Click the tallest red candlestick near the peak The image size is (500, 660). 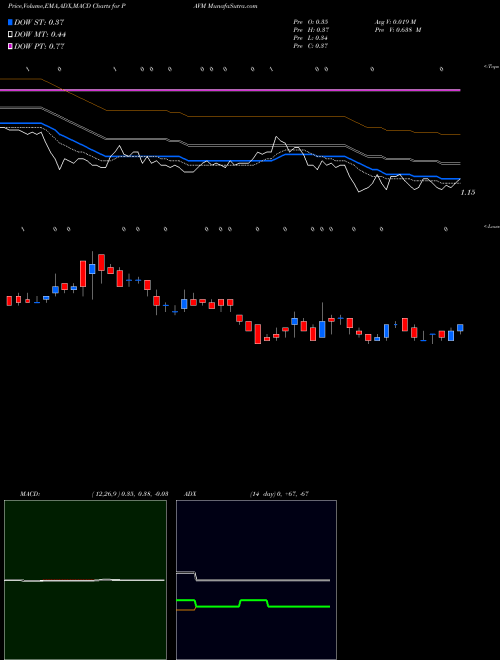(83, 274)
